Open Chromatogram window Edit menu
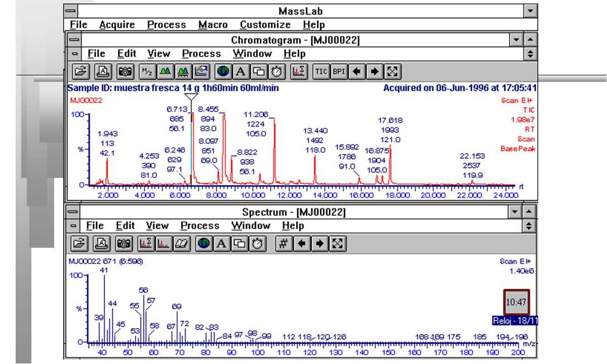 [x=126, y=54]
